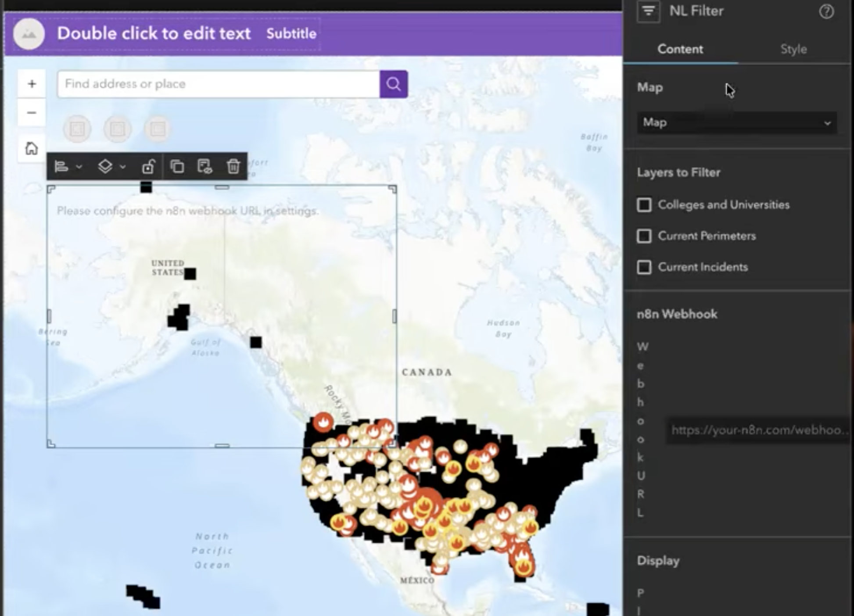
Task: Zoom in on the map
Action: pyautogui.click(x=32, y=84)
